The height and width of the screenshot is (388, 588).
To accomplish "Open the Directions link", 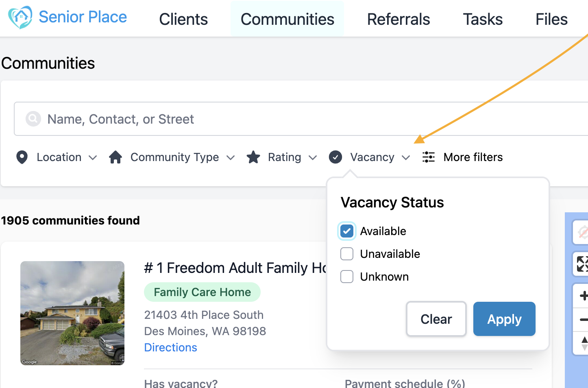I will click(171, 347).
